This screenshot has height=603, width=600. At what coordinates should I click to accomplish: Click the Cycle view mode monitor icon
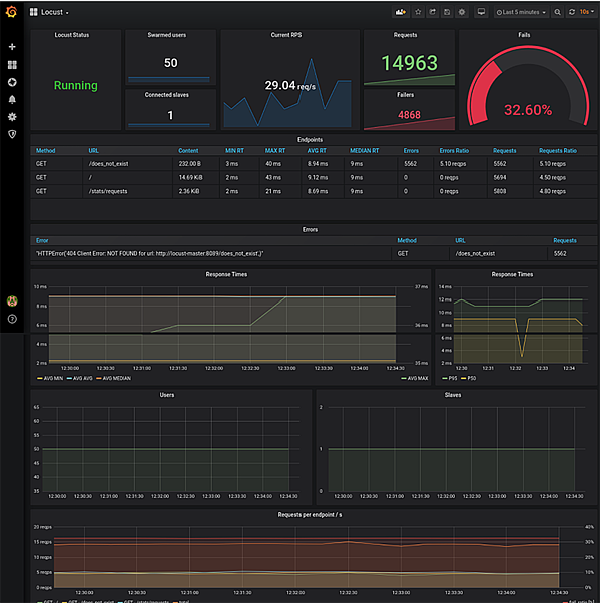click(x=481, y=12)
